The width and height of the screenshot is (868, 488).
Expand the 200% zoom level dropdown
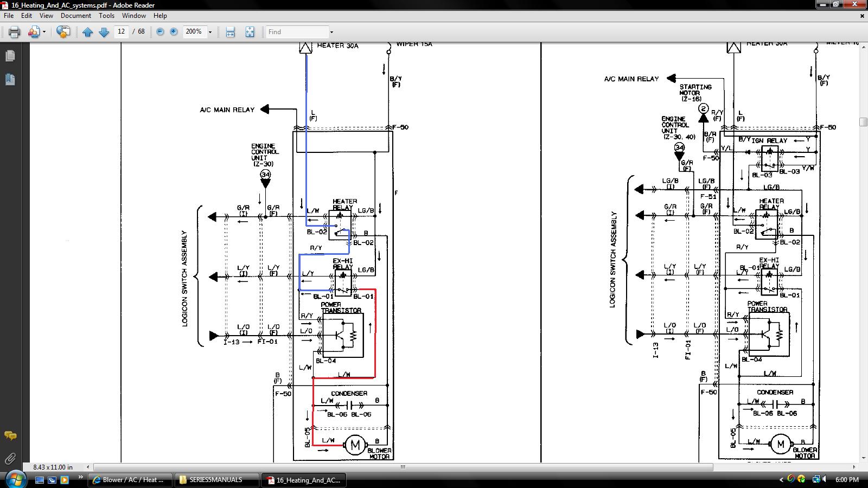[210, 32]
